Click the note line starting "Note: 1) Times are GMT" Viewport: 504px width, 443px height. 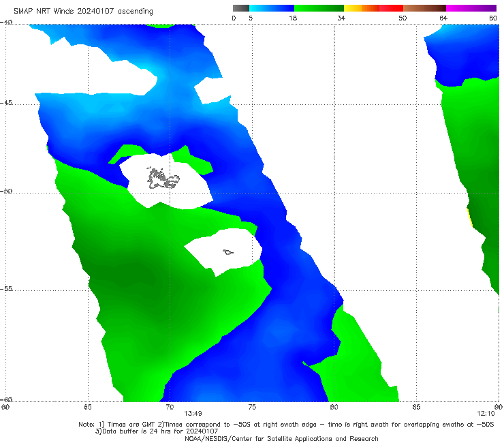[286, 425]
